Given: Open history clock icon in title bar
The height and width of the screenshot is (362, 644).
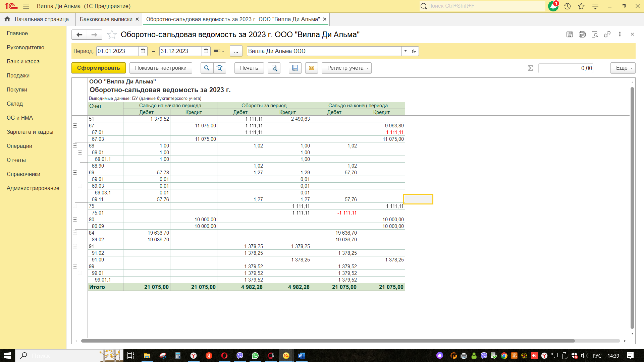Looking at the screenshot, I should (x=568, y=6).
